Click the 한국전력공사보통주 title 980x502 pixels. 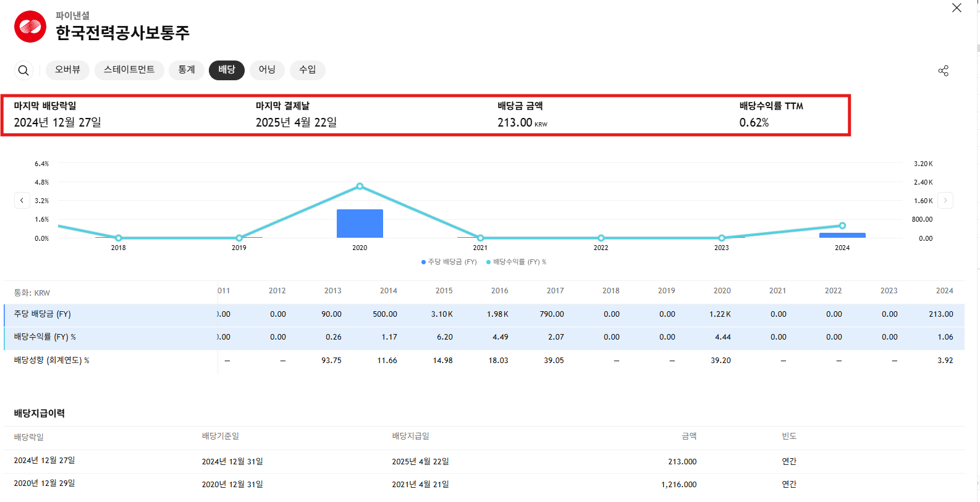[122, 33]
